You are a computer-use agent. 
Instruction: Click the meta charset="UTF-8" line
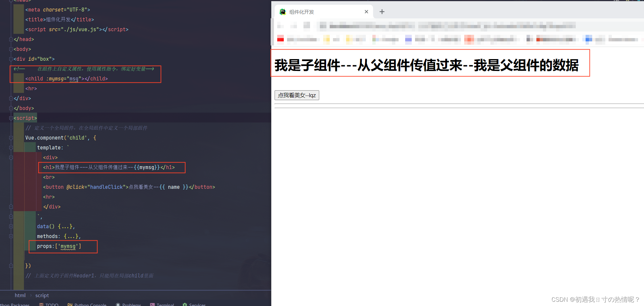coord(58,10)
